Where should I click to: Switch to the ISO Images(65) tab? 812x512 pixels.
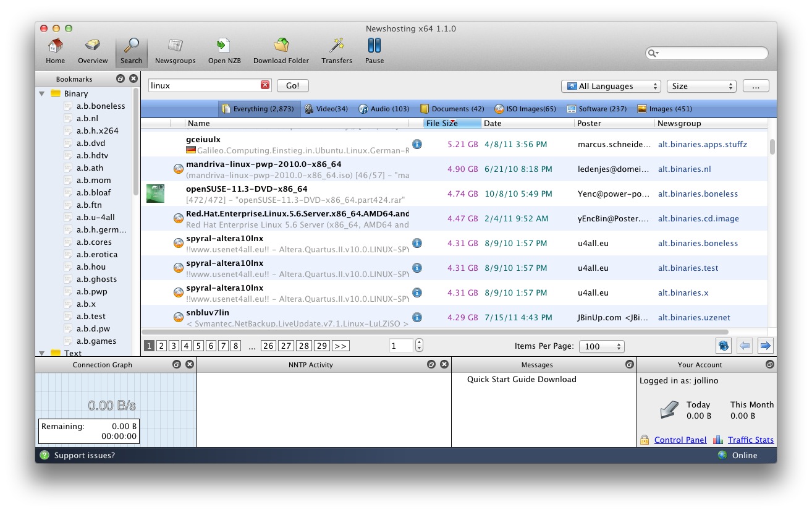click(525, 109)
